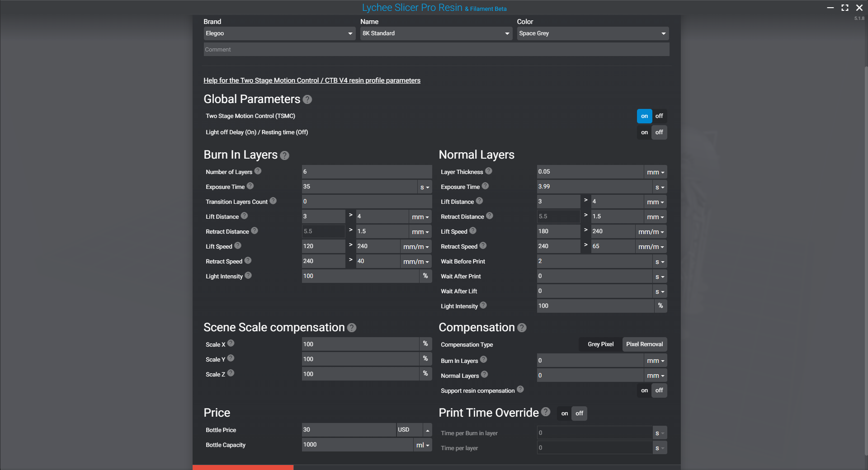Viewport: 868px width, 470px height.
Task: Edit Transition Layers Count field
Action: click(x=367, y=202)
